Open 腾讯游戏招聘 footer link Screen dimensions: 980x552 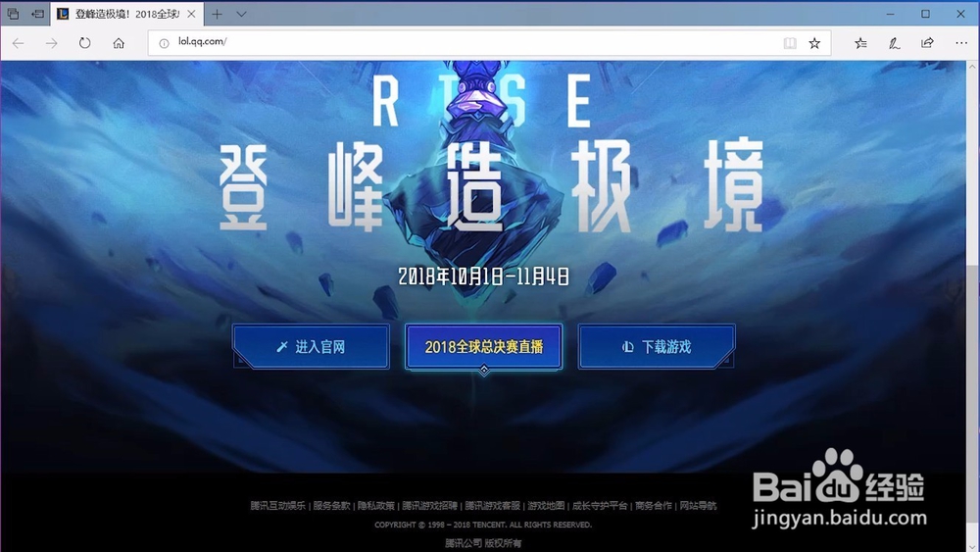[x=429, y=506]
